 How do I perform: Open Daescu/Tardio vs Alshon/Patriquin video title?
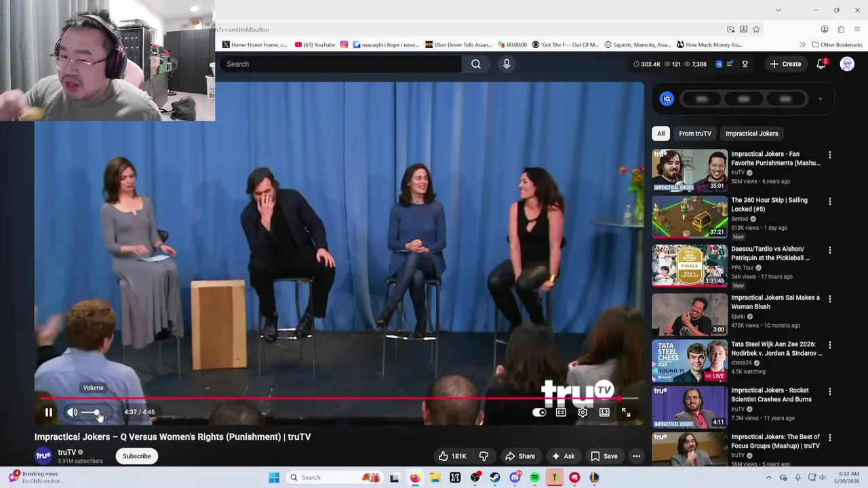[x=770, y=253]
